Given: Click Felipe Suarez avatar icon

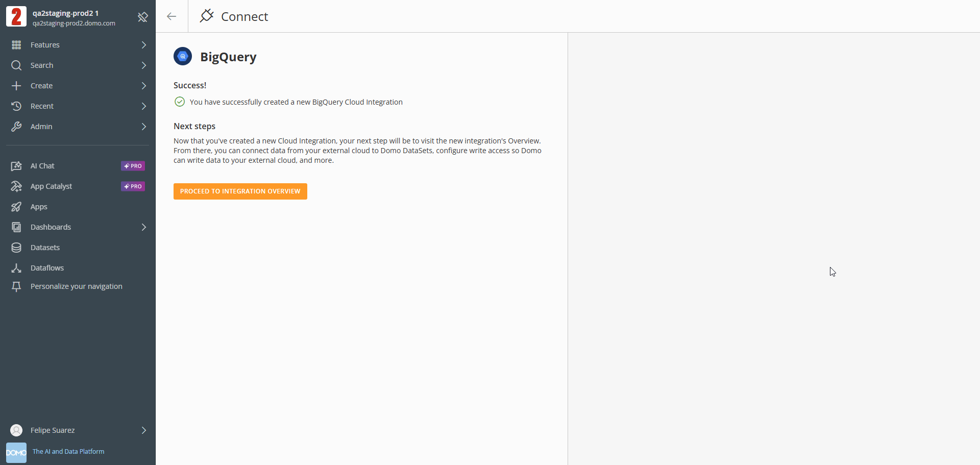Looking at the screenshot, I should 16,430.
